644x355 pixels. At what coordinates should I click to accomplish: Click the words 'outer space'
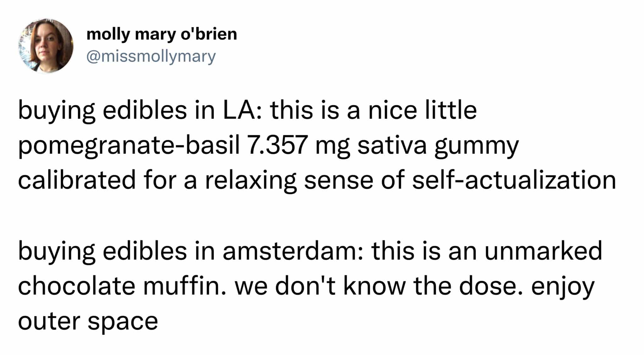tap(88, 321)
